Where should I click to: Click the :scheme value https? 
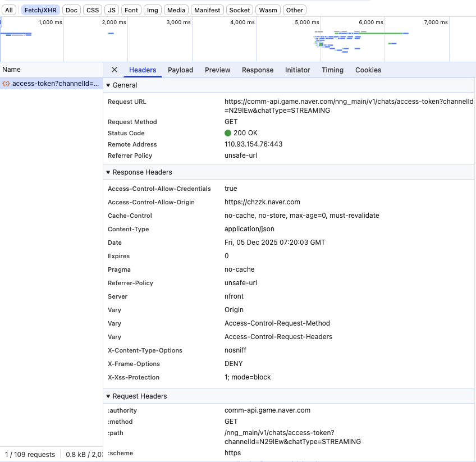232,453
